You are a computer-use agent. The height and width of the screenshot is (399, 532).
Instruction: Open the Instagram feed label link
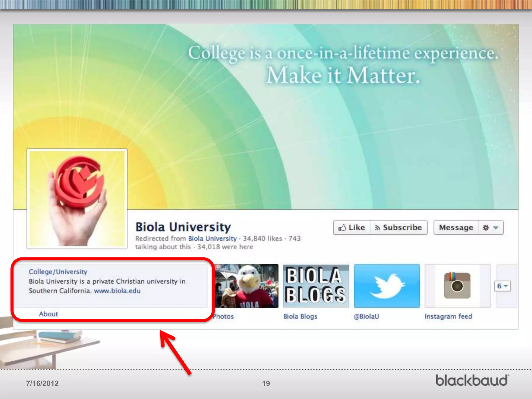(448, 316)
